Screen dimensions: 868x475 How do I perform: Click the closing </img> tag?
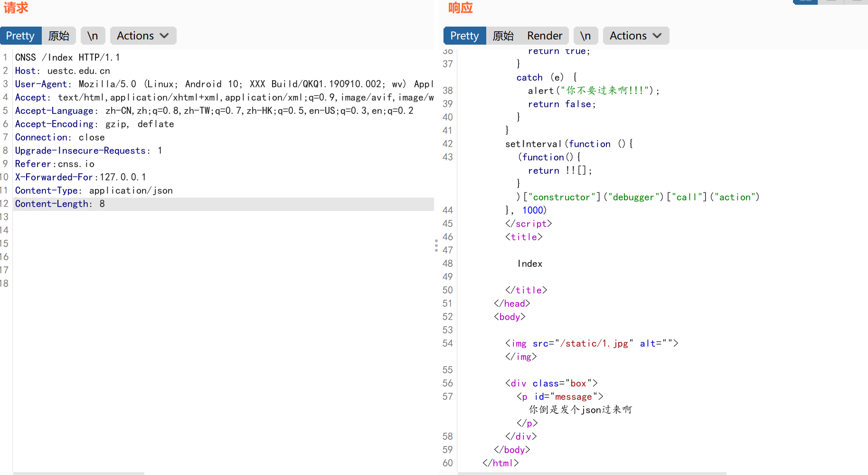pyautogui.click(x=521, y=357)
